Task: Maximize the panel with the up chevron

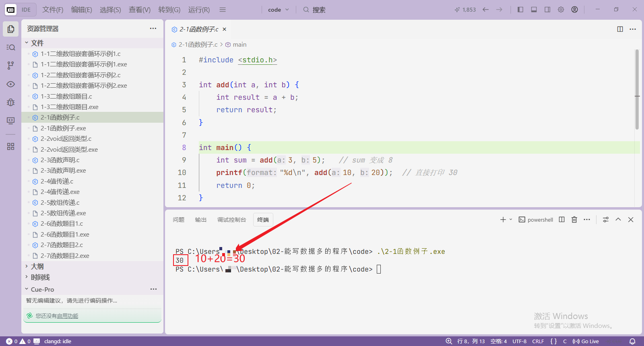Action: click(x=618, y=220)
